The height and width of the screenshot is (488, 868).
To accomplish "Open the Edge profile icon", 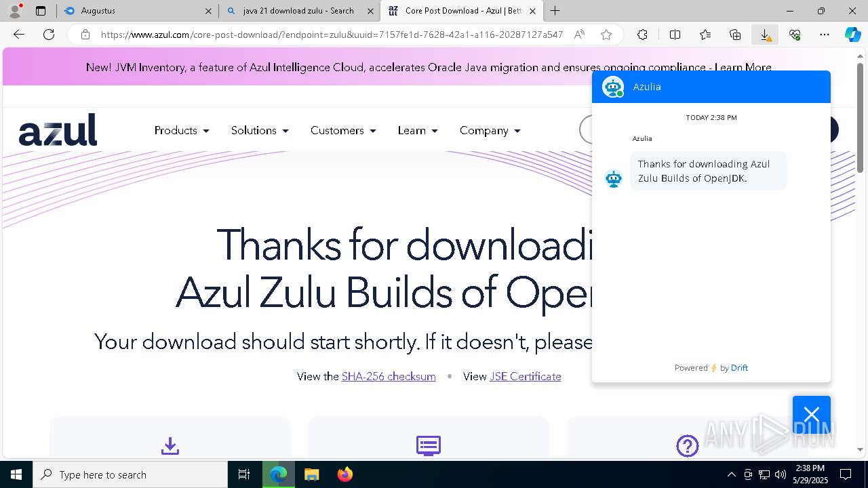I will [x=14, y=11].
